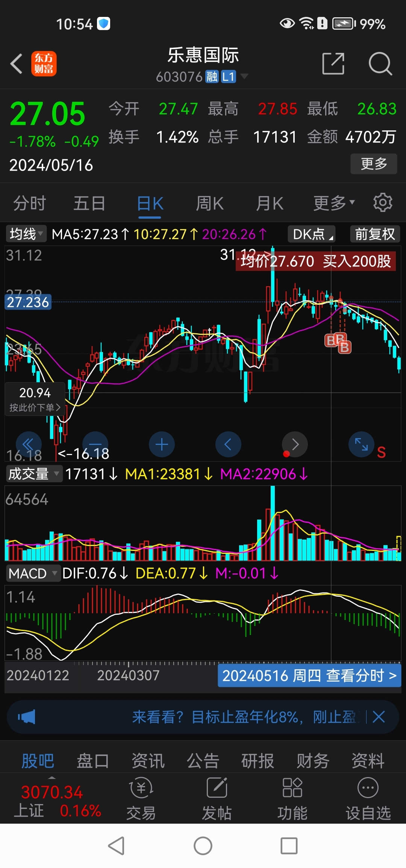Open 财务 tab
Viewport: 406px width, 868px height.
click(313, 761)
